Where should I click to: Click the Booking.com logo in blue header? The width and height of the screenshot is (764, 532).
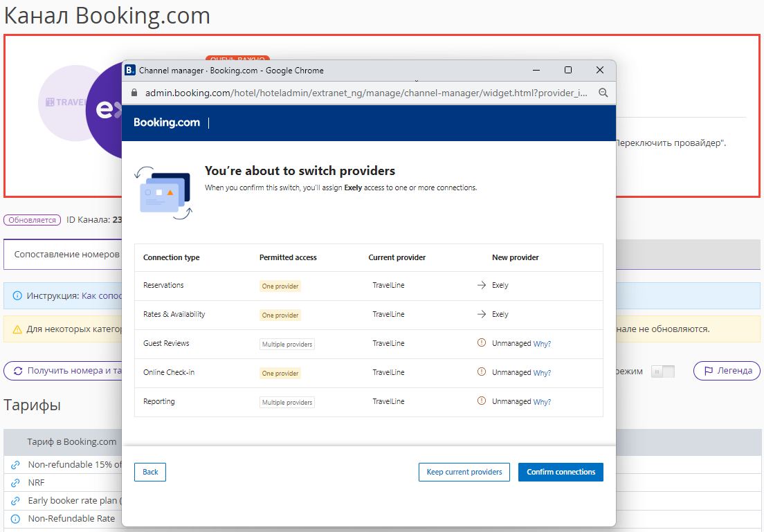pyautogui.click(x=167, y=122)
